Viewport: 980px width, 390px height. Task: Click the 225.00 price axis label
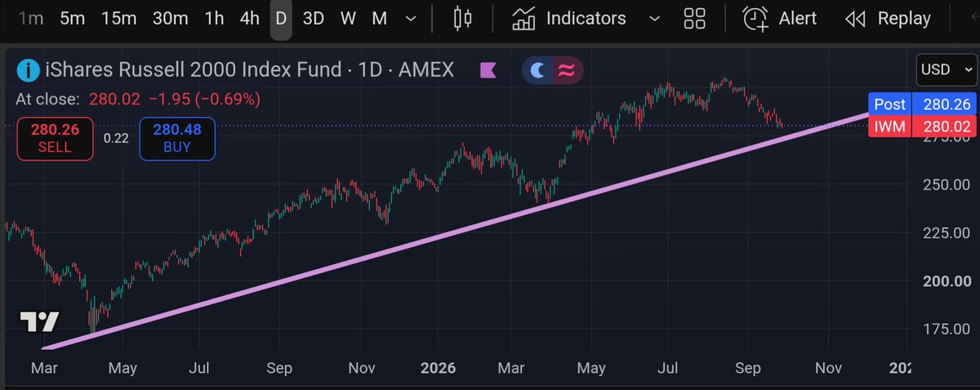946,233
